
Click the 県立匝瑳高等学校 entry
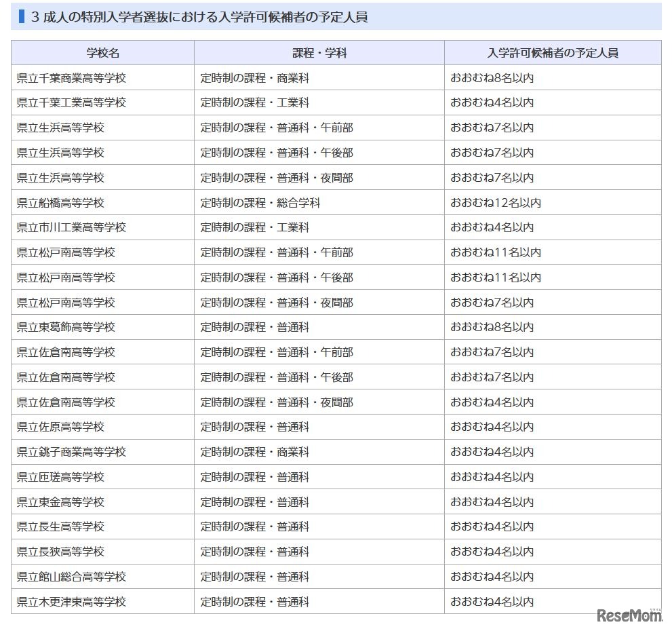100,477
